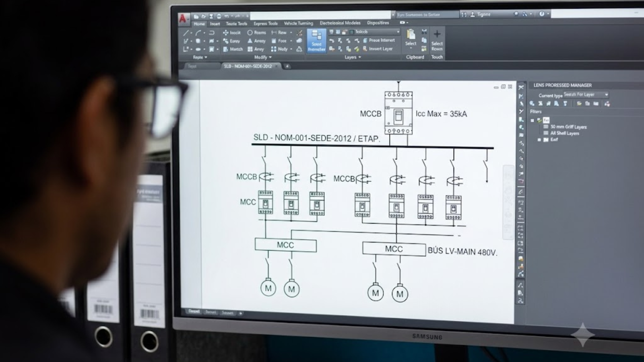Click the Foee tool in Modify panel
This screenshot has height=362, width=644.
(x=279, y=41)
